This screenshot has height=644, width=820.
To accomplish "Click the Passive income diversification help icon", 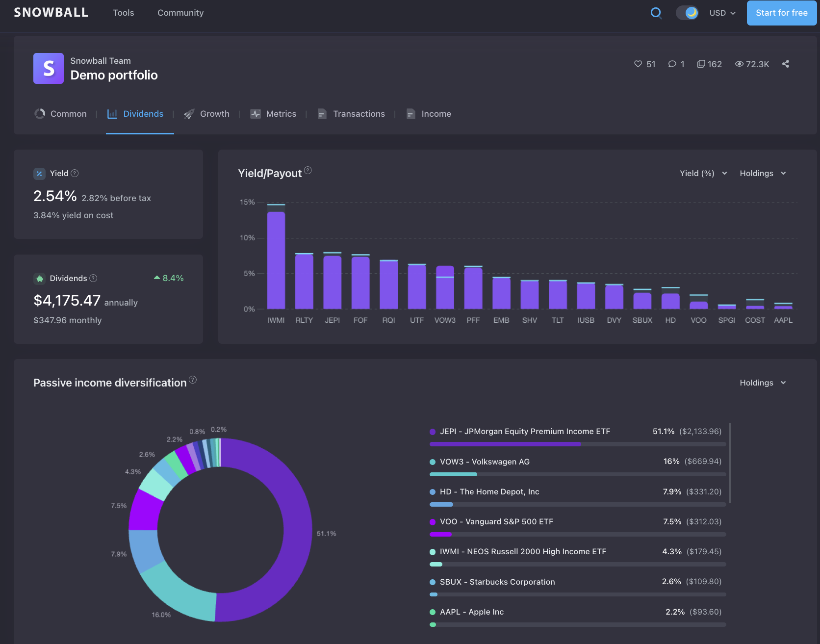I will [x=193, y=380].
